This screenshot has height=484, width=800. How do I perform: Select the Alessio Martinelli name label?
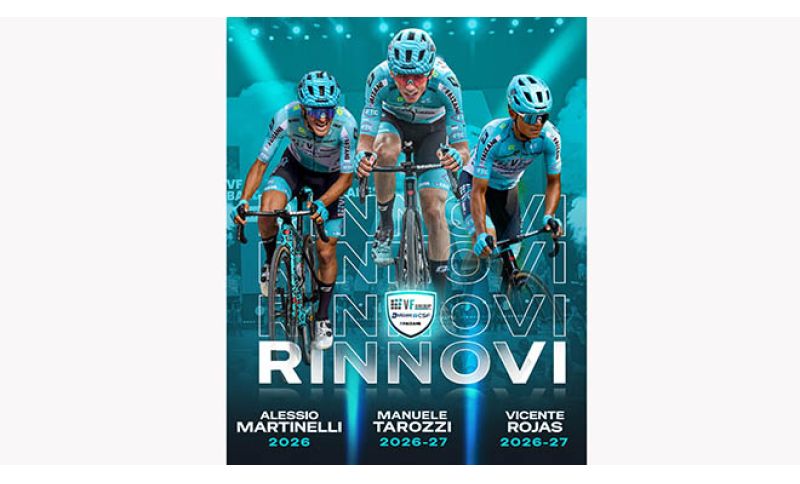pos(289,421)
